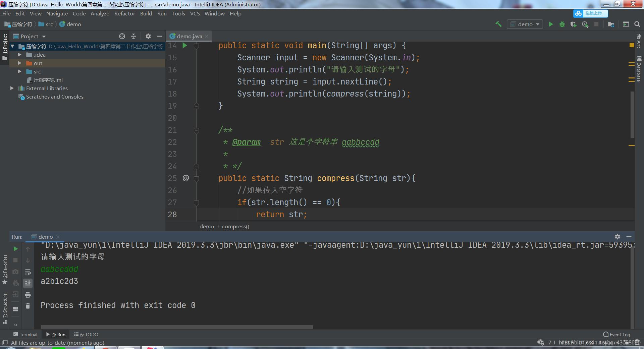Toggle the 1: Project side tool button

tap(5, 47)
